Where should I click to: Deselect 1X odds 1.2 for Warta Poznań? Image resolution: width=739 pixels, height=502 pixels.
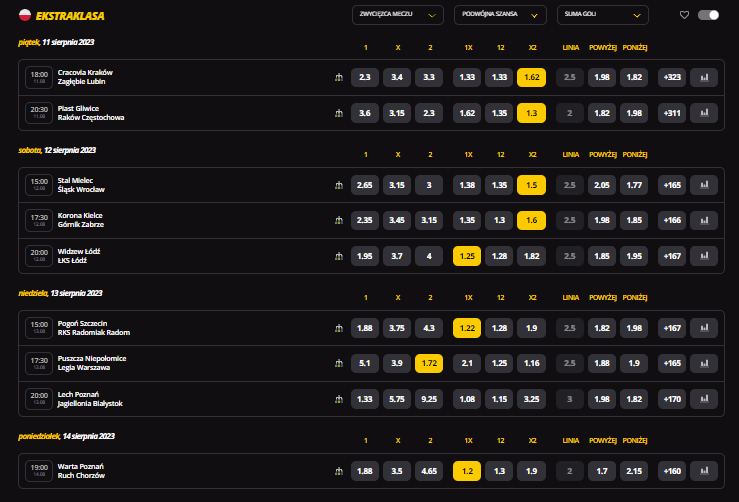[467, 471]
